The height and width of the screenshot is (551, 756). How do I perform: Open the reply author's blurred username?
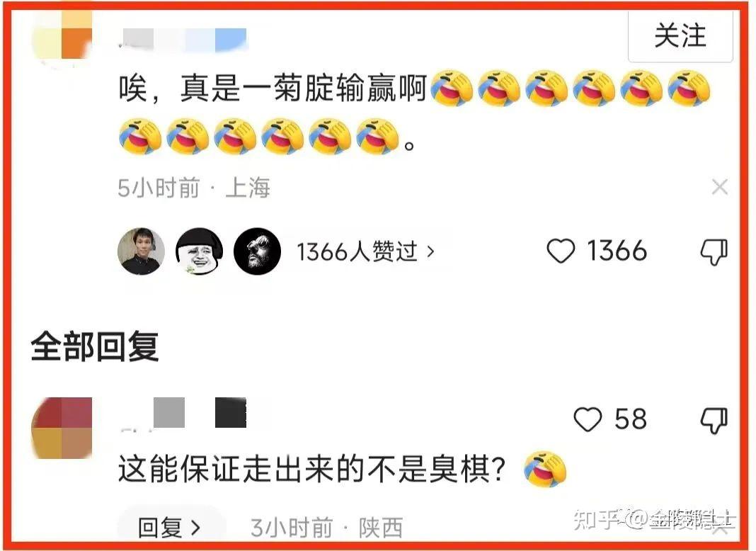click(184, 413)
